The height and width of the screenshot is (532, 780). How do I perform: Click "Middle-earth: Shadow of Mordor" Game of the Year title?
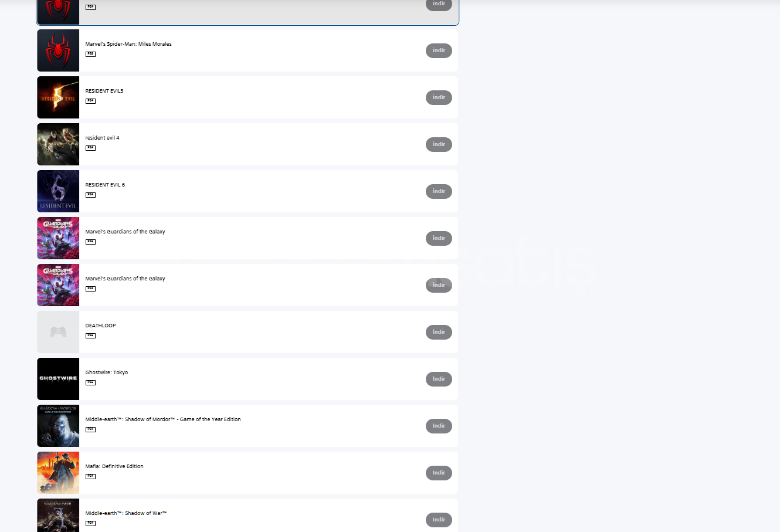163,419
